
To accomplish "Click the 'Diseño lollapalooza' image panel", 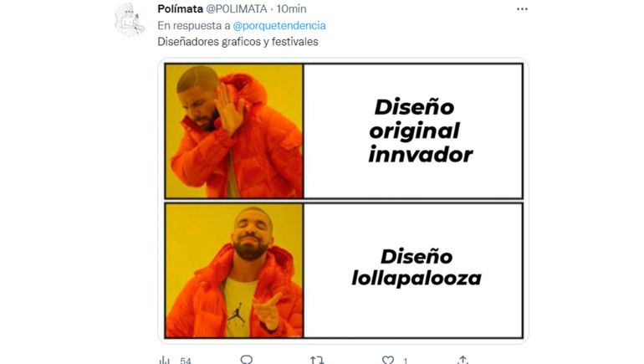I will tap(413, 271).
